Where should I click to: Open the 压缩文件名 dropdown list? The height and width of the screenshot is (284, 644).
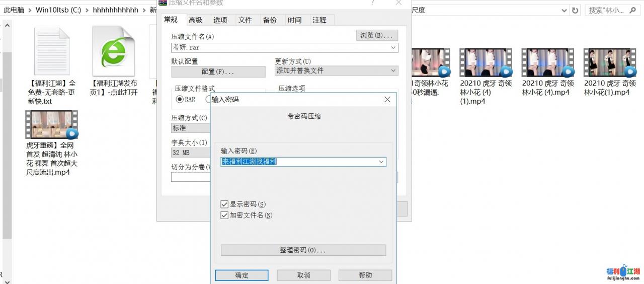(393, 48)
